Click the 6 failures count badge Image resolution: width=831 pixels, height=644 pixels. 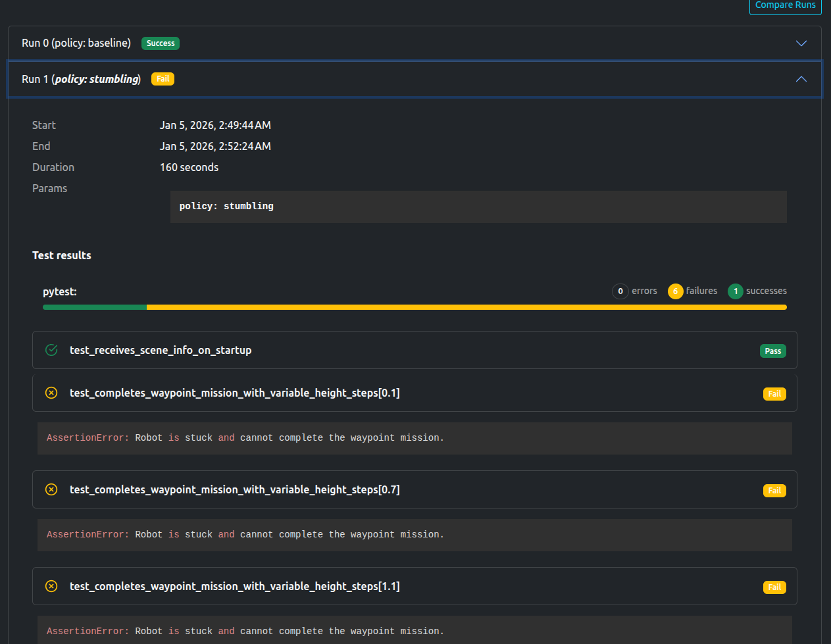pos(675,291)
